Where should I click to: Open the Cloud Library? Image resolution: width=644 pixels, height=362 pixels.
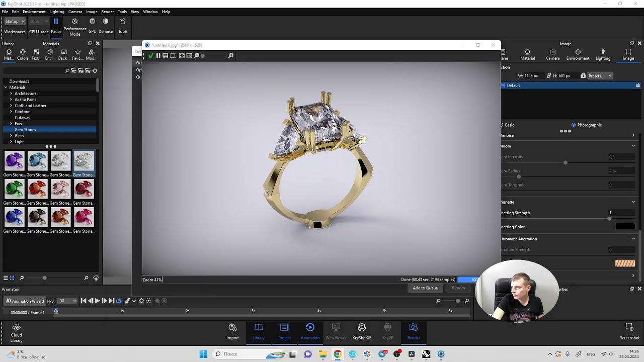[16, 328]
